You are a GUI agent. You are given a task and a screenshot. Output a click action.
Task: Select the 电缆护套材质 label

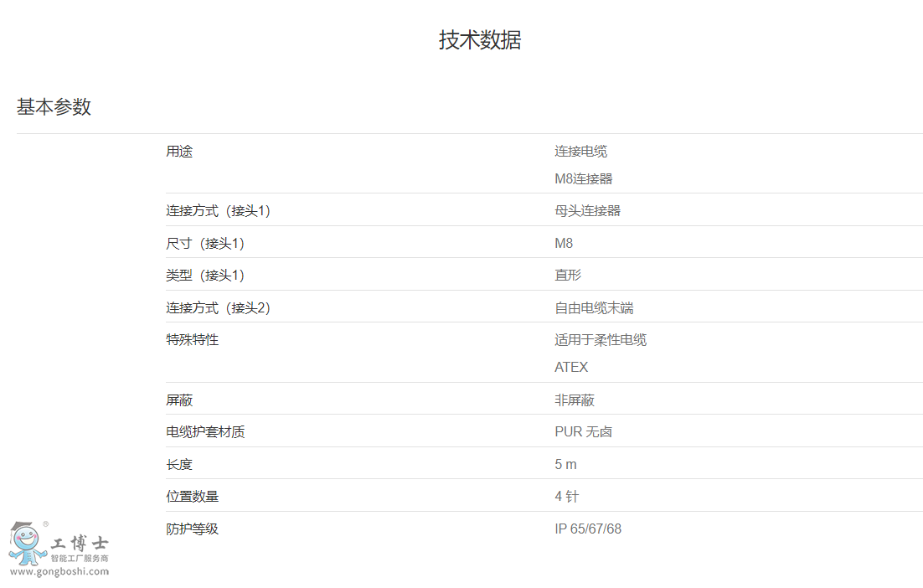pyautogui.click(x=205, y=432)
